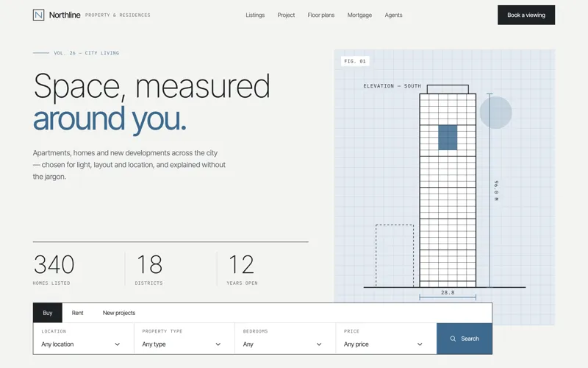Click the 18 districts figure
The width and height of the screenshot is (588, 368).
point(149,264)
